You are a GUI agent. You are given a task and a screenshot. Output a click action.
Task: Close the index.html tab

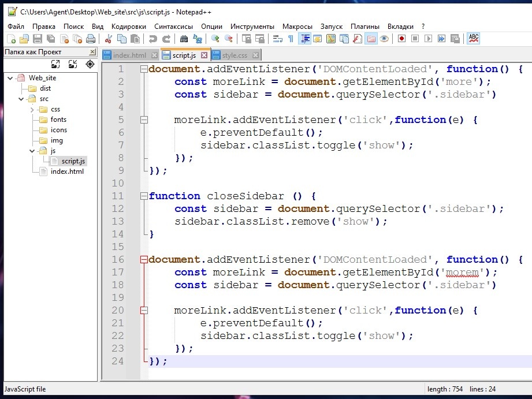[154, 55]
